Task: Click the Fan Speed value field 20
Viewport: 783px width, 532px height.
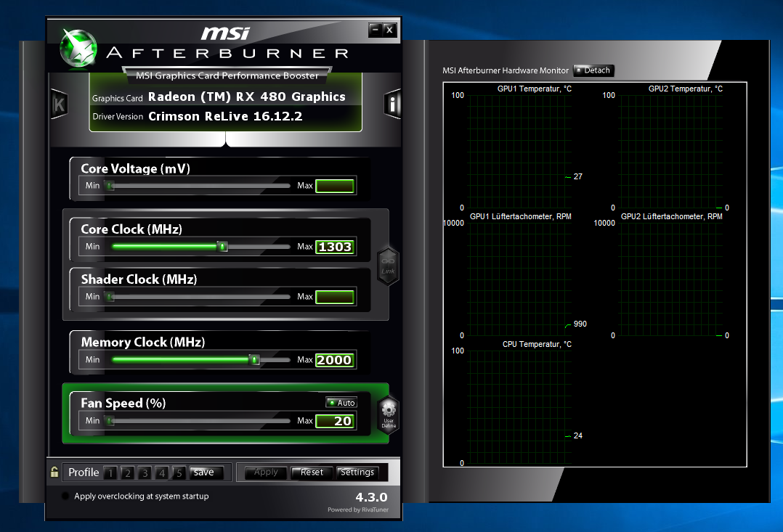Action: point(335,421)
